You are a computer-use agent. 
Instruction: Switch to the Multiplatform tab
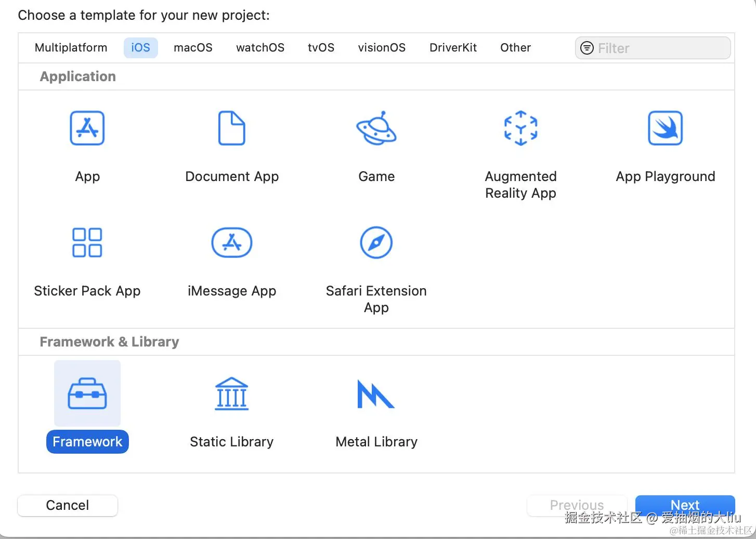[71, 47]
